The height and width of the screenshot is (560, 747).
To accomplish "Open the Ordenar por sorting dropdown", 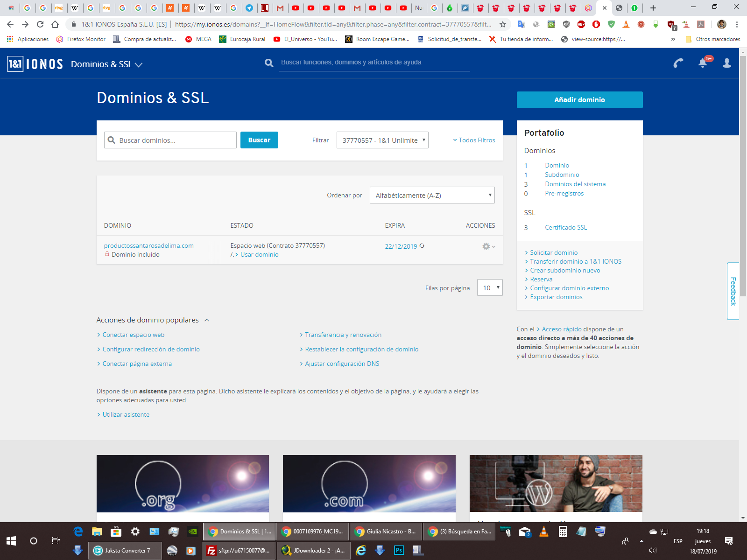I will [x=432, y=195].
